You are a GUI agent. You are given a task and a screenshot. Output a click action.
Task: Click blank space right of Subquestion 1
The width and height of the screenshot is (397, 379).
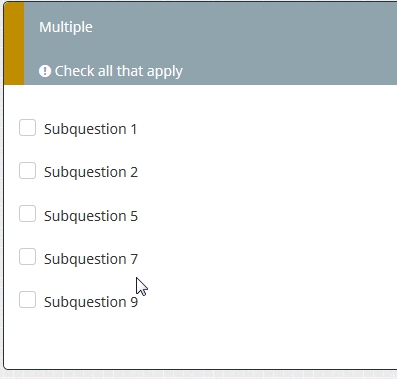267,129
